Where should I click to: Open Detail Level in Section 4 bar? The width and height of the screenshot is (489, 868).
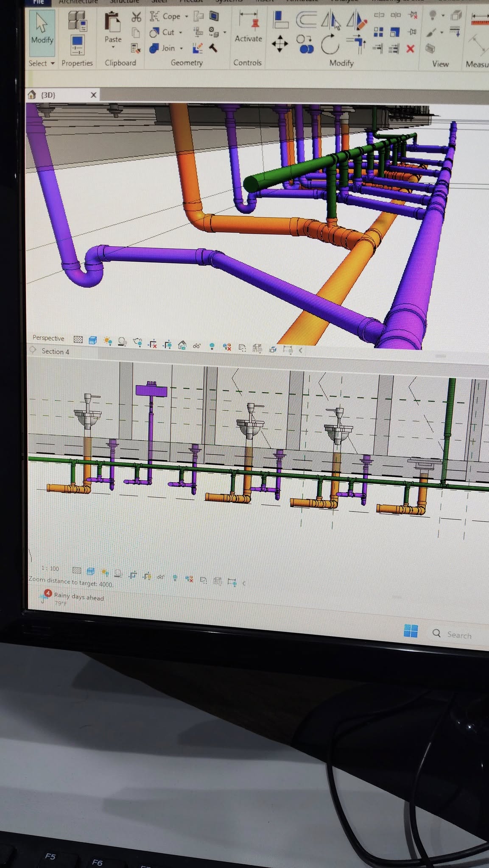point(76,570)
